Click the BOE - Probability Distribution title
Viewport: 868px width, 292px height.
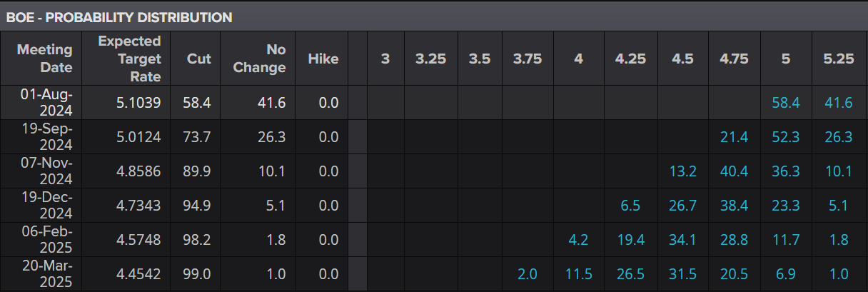tap(119, 17)
